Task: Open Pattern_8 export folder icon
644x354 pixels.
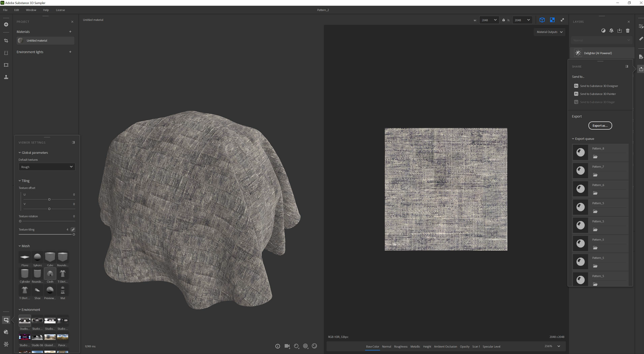Action: point(595,157)
